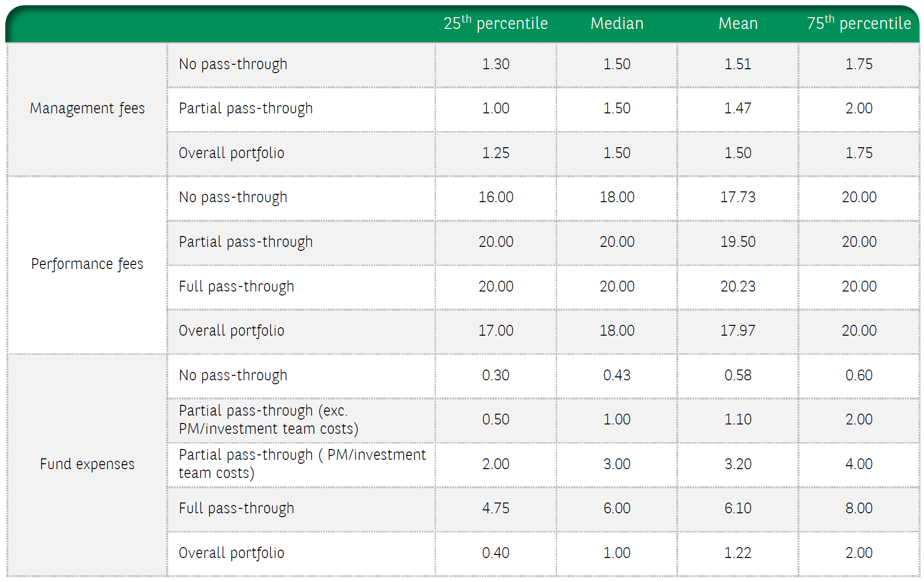Click the 8.00 75th percentile cell
This screenshot has width=924, height=582.
tap(859, 508)
